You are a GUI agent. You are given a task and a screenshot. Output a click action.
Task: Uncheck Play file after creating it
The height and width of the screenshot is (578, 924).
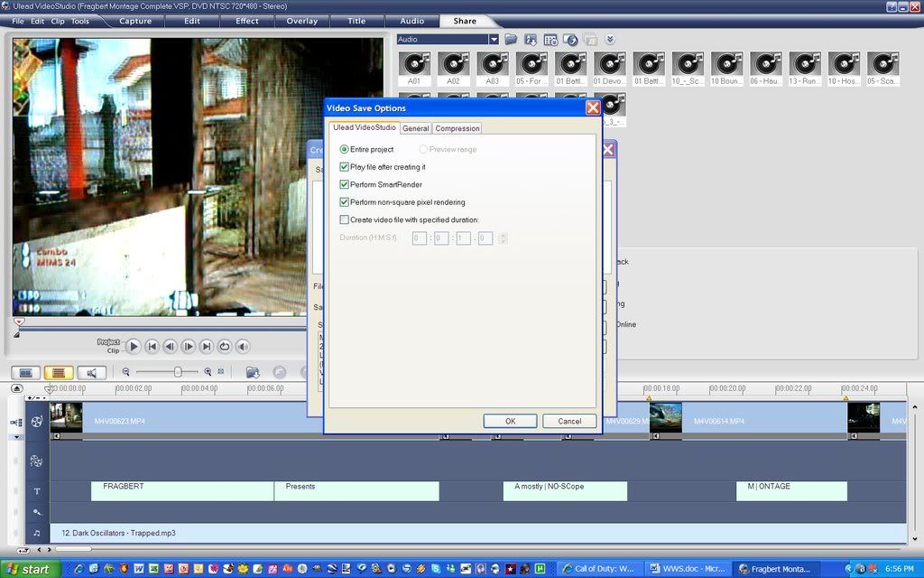[x=344, y=167]
